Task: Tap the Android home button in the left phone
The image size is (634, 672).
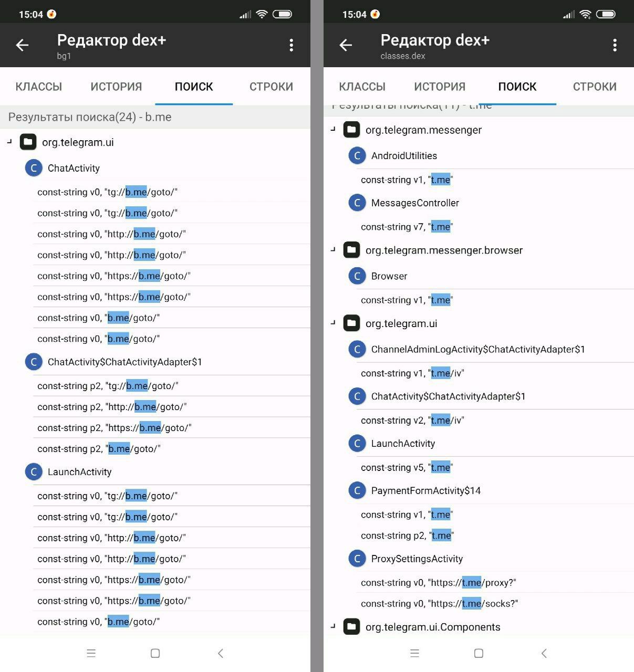Action: (155, 653)
